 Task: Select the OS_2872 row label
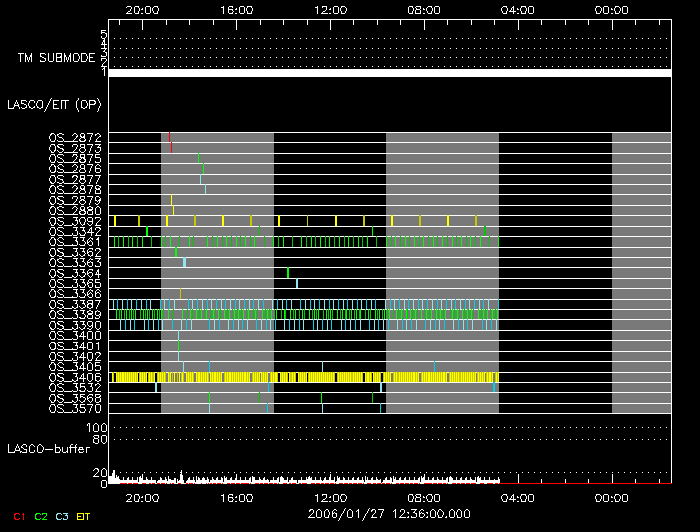click(x=74, y=137)
